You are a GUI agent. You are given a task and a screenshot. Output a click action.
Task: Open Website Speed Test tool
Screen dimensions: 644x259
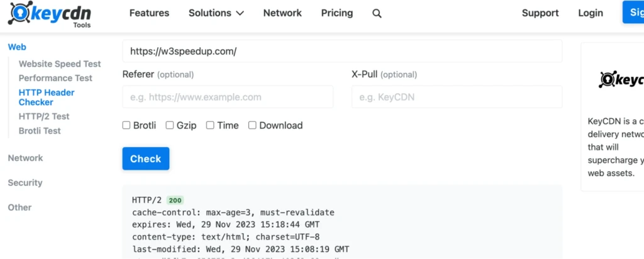click(x=60, y=63)
